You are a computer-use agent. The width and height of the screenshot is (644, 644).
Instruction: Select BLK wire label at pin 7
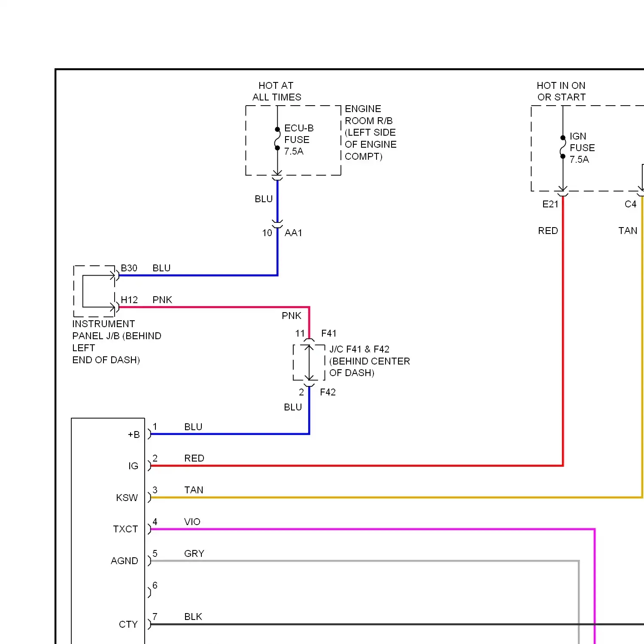pos(193,617)
